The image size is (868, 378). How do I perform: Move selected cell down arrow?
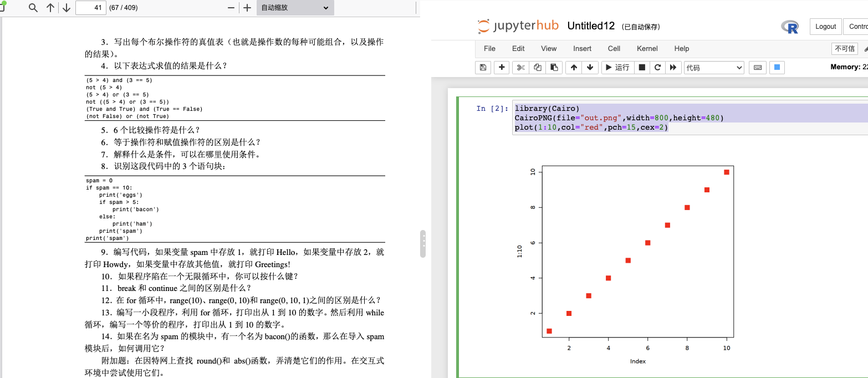click(590, 68)
